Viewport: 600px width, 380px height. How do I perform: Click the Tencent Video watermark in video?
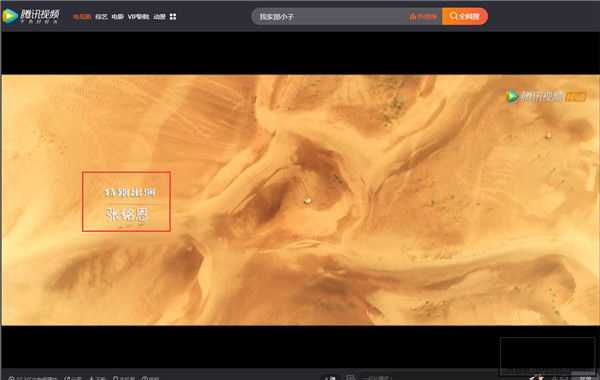(x=546, y=96)
